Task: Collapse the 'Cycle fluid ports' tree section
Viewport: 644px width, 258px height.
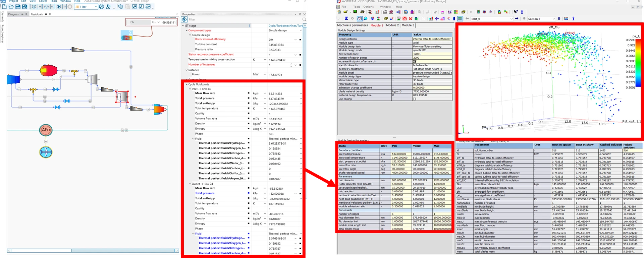Action: pyautogui.click(x=186, y=84)
